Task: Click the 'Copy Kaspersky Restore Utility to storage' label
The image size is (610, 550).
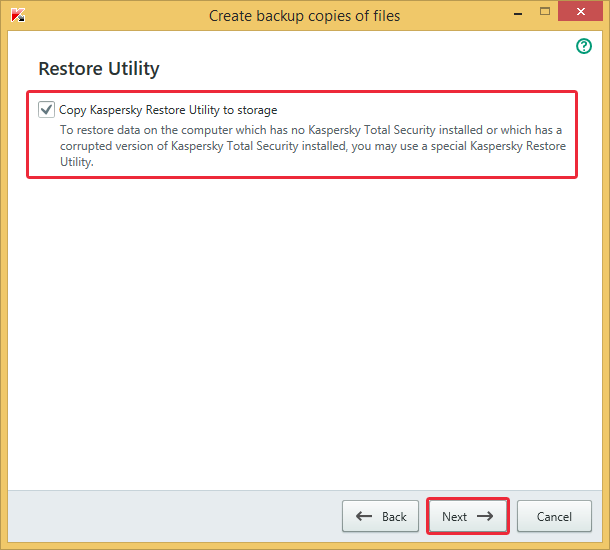Action: [168, 110]
